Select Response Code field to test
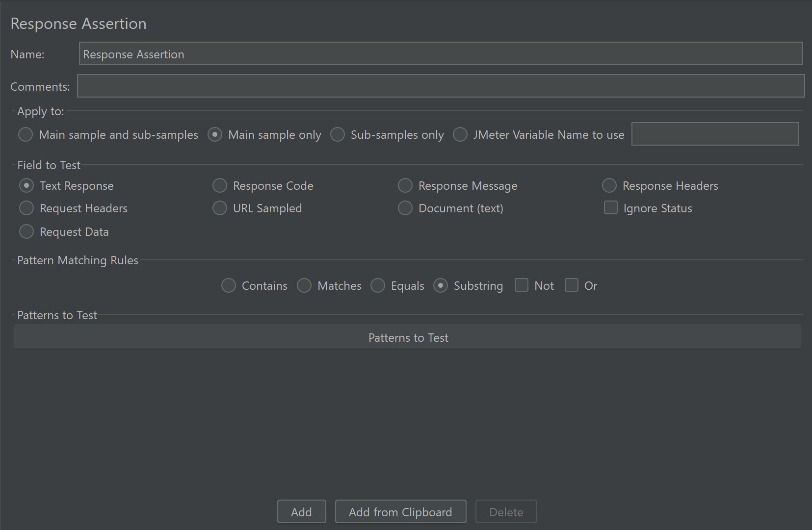 220,185
